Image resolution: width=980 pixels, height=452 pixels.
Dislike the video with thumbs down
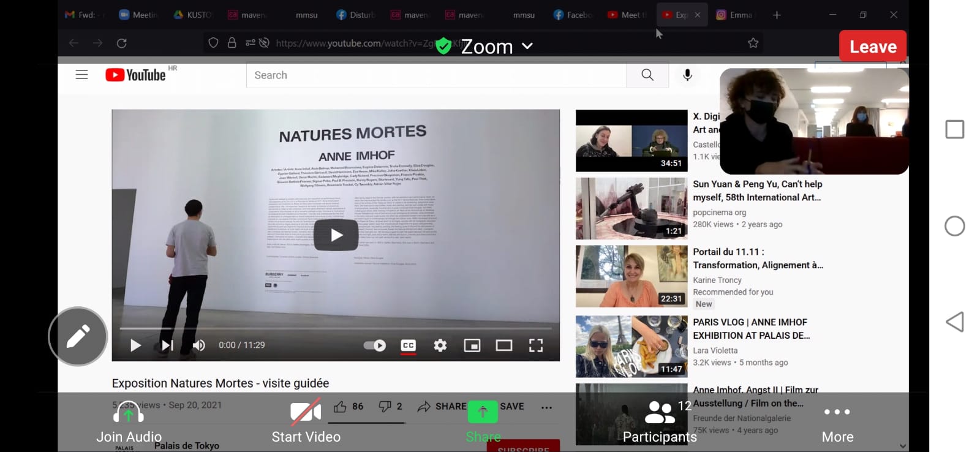(390, 406)
